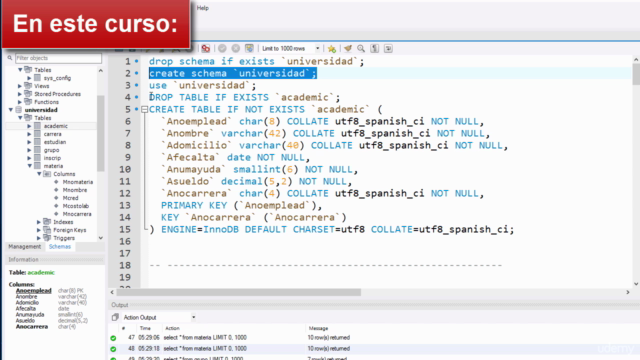Collapse the Columns node under materia
Screen dimensions: 640x360
(39, 174)
